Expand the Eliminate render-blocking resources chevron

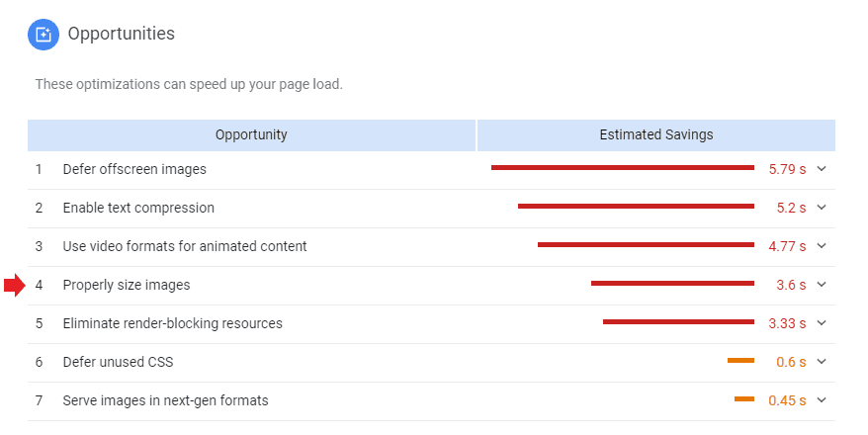(x=822, y=322)
